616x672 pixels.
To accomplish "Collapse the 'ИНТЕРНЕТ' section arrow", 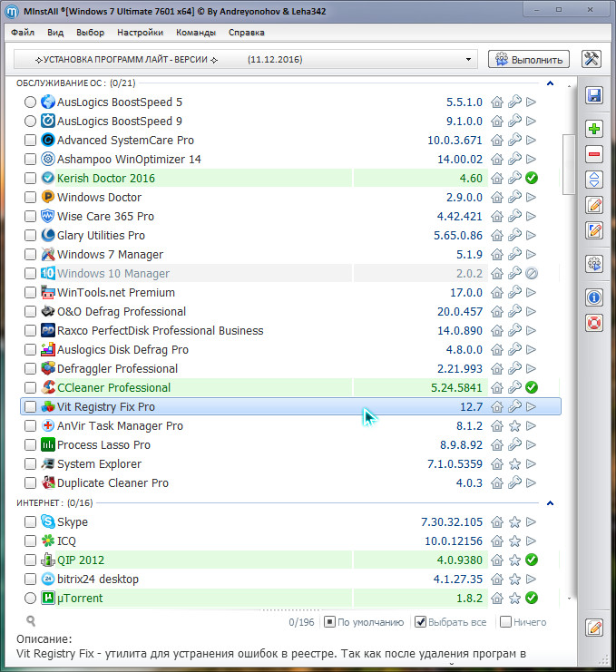I will tap(550, 503).
